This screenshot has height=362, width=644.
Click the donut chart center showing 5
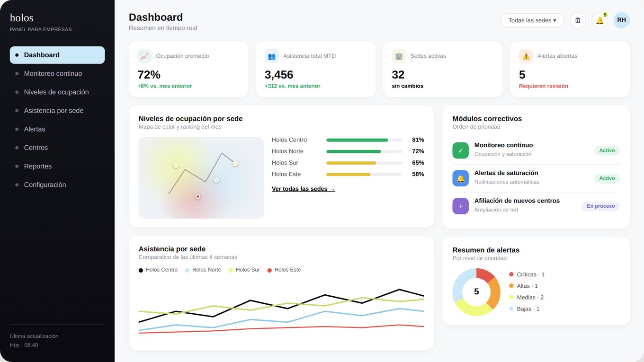coord(476,292)
